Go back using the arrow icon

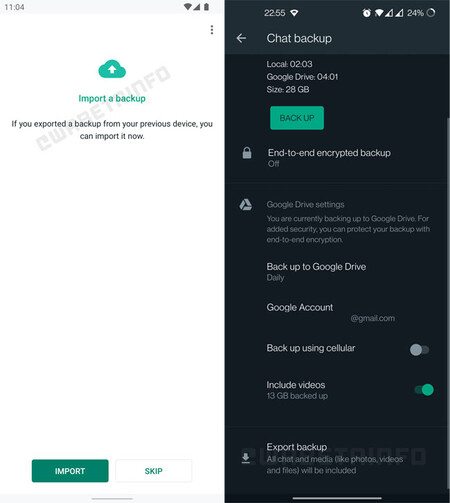tap(241, 38)
